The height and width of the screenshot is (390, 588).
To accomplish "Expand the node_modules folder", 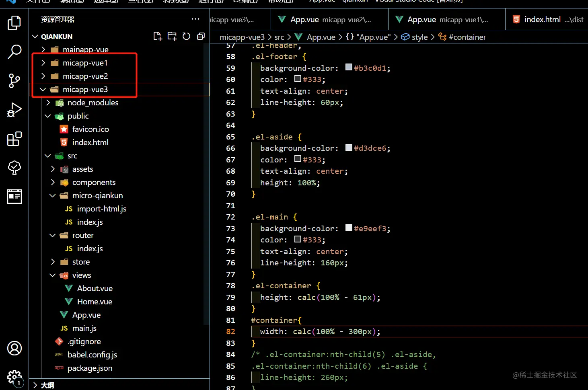I will 93,103.
